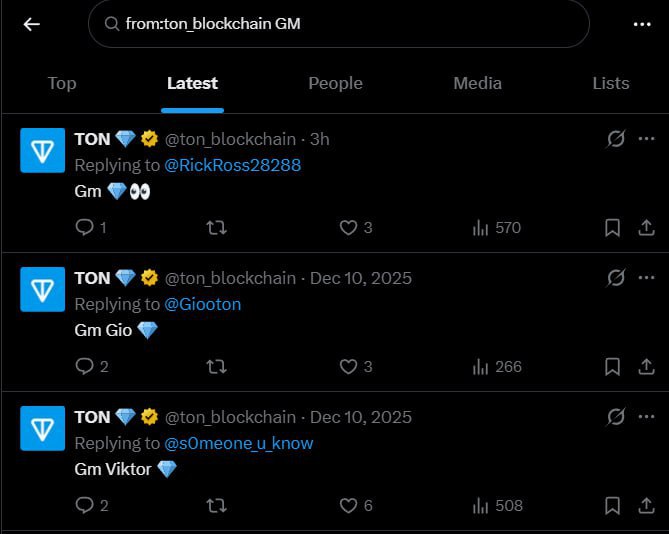Image resolution: width=669 pixels, height=534 pixels.
Task: Like the 'Gm Gio' post
Action: click(x=348, y=367)
